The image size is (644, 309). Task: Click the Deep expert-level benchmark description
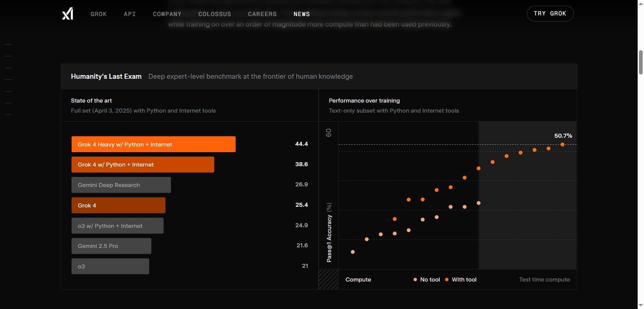coord(251,76)
